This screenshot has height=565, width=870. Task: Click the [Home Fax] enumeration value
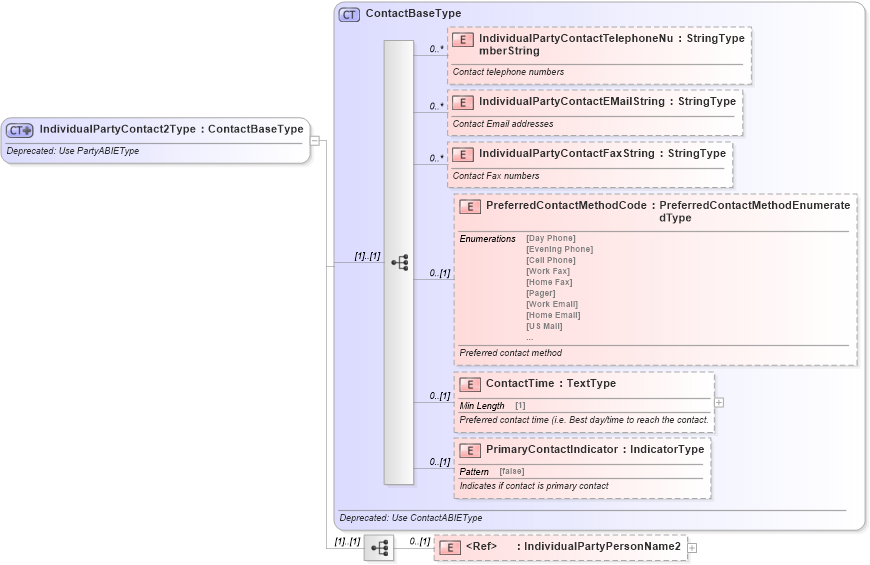coord(549,282)
